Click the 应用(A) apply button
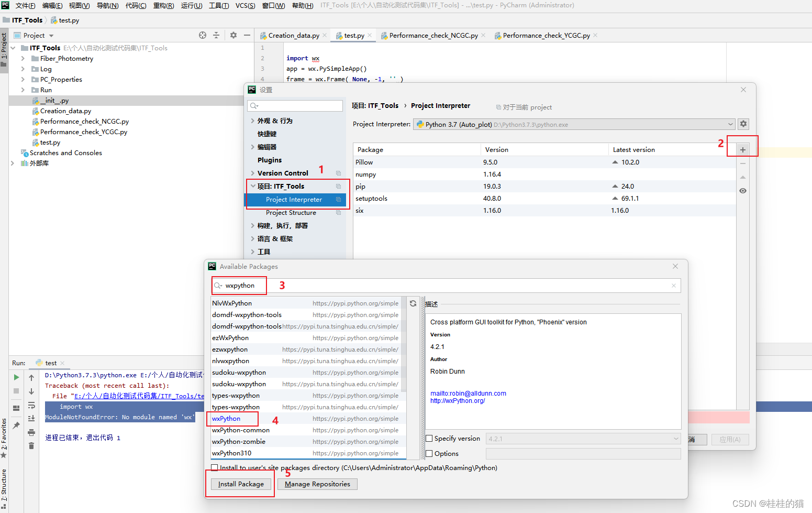 tap(730, 439)
